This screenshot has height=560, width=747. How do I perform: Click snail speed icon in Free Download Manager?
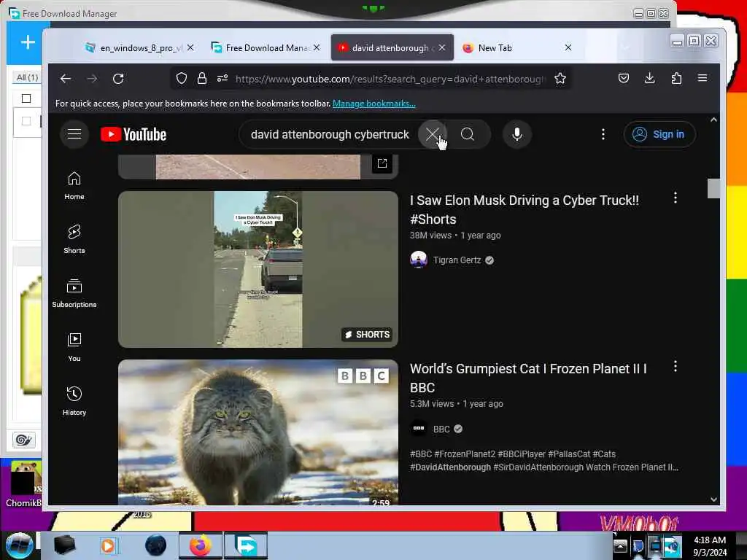click(23, 440)
